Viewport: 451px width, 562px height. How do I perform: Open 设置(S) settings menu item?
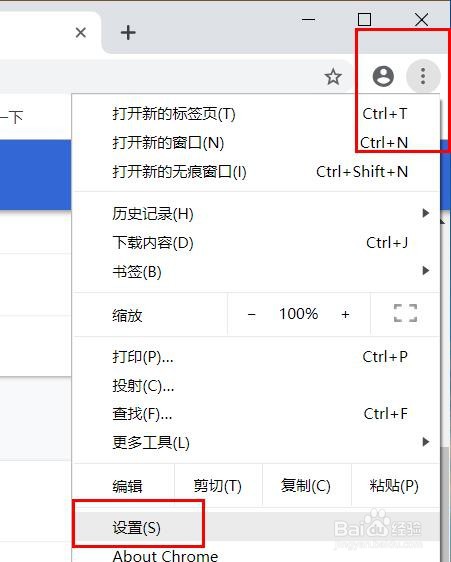pyautogui.click(x=256, y=528)
